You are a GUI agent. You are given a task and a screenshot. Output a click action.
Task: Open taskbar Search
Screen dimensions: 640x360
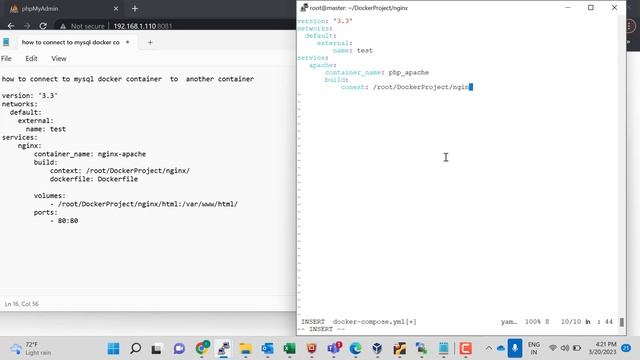coord(136,349)
